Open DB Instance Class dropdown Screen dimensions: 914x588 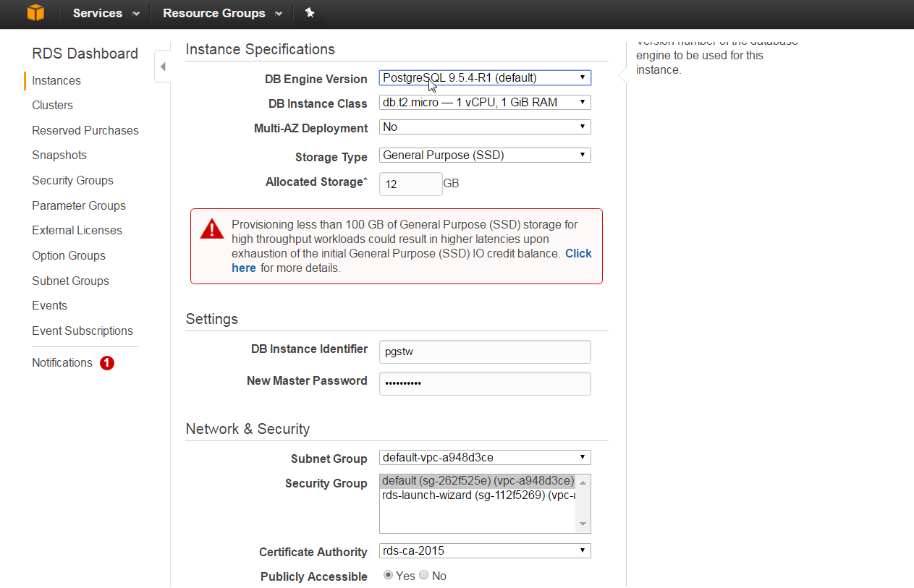(x=485, y=103)
